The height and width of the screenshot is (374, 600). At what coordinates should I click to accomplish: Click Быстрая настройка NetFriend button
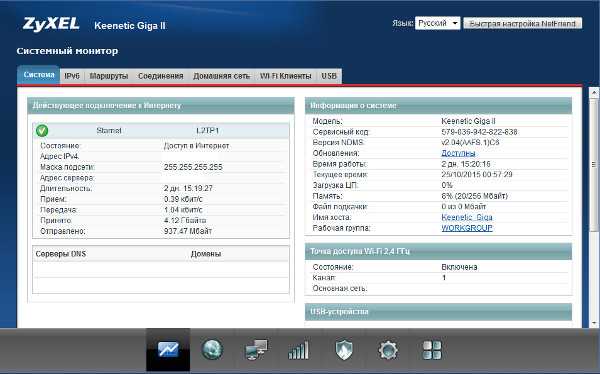(523, 23)
